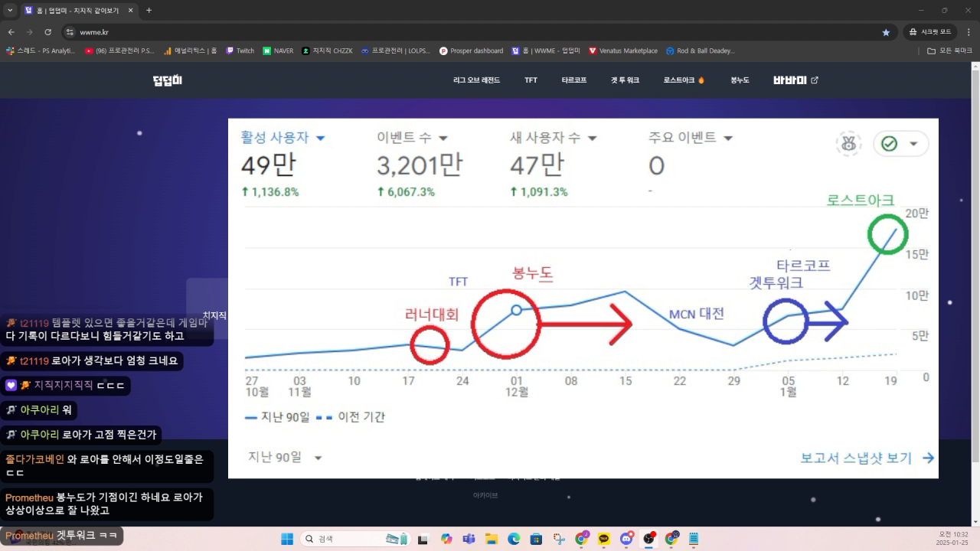Open the green checkmark status dropdown

click(900, 144)
